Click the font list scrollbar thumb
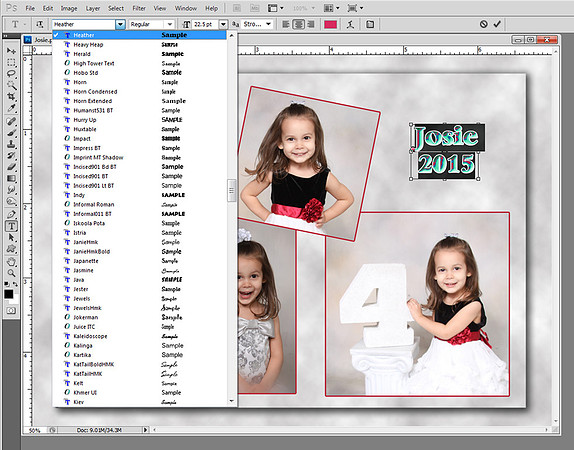574x450 pixels. 231,190
